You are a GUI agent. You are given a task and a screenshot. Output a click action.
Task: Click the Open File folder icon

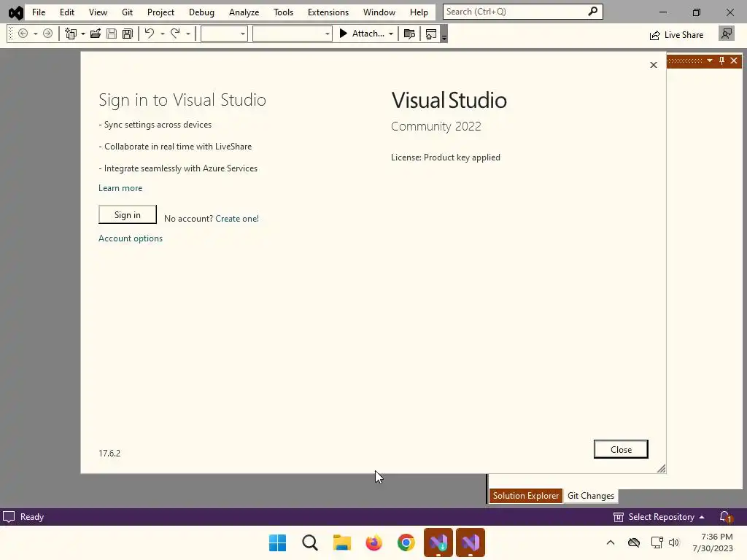pos(96,34)
